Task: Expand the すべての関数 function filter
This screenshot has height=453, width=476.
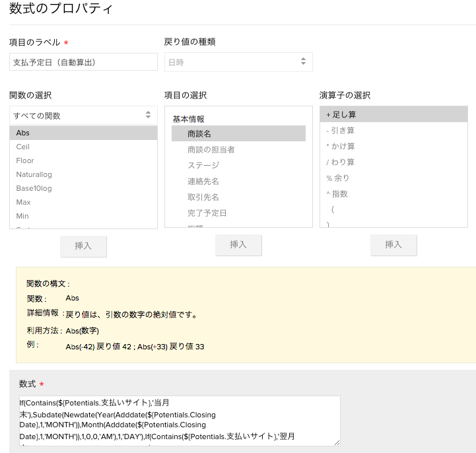Action: pyautogui.click(x=83, y=115)
